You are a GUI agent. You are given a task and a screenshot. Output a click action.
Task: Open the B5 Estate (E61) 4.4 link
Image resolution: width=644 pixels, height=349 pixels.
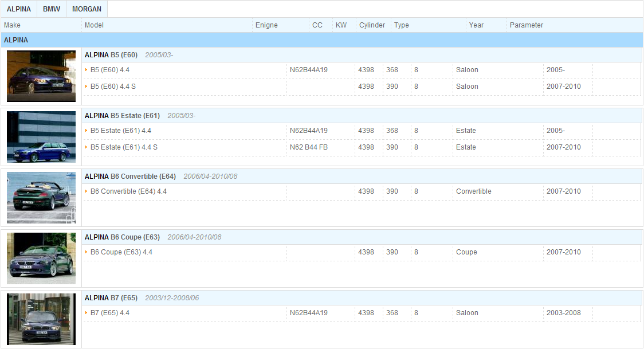(x=121, y=131)
